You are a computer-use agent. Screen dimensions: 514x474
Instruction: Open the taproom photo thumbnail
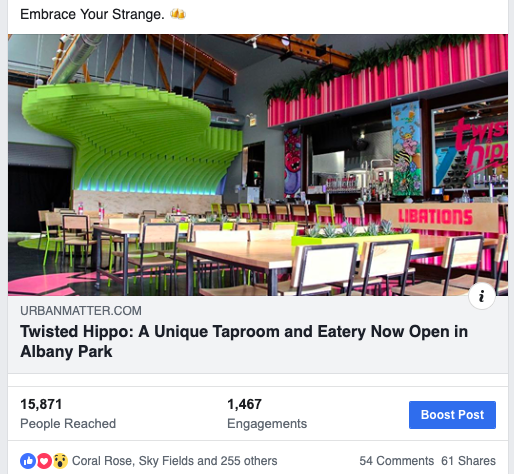point(258,165)
